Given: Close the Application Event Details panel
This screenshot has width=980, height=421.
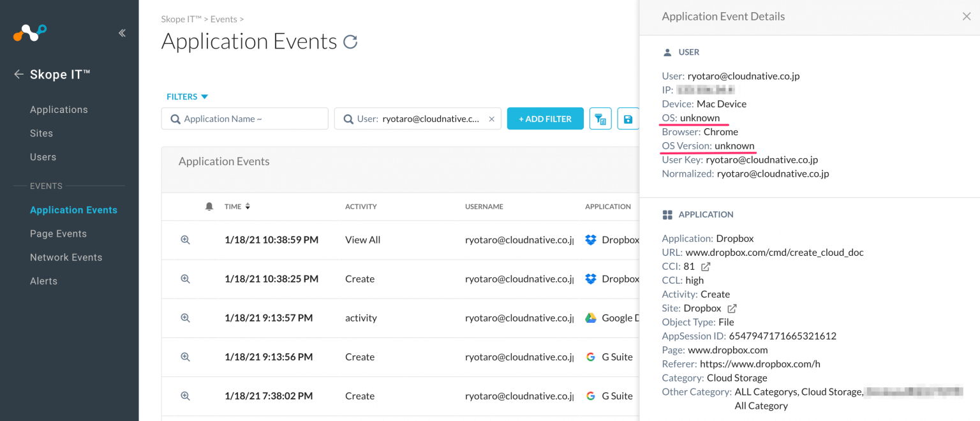Looking at the screenshot, I should [x=967, y=16].
